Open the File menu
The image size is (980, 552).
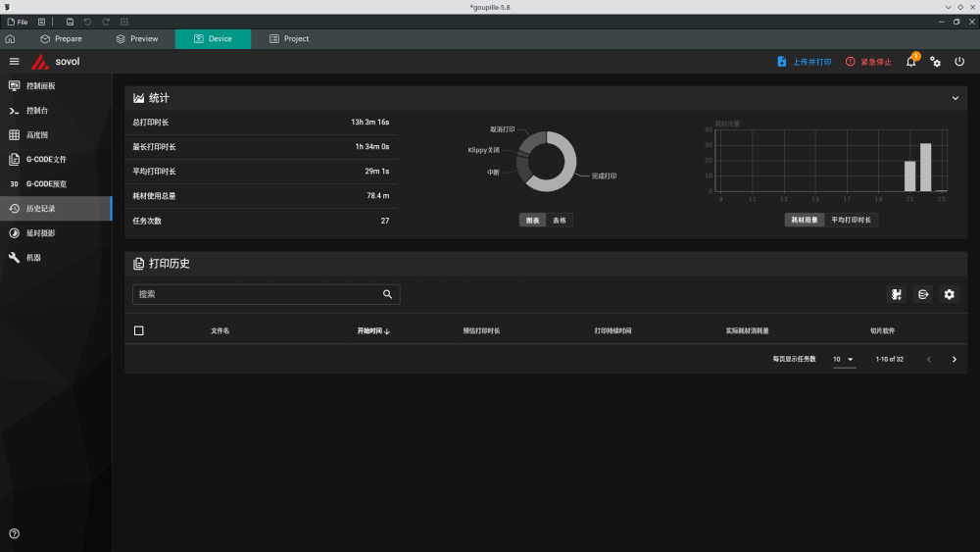point(18,22)
